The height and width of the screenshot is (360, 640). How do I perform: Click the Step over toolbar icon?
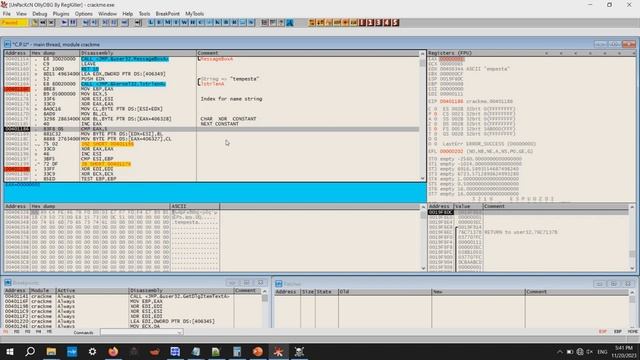94,23
